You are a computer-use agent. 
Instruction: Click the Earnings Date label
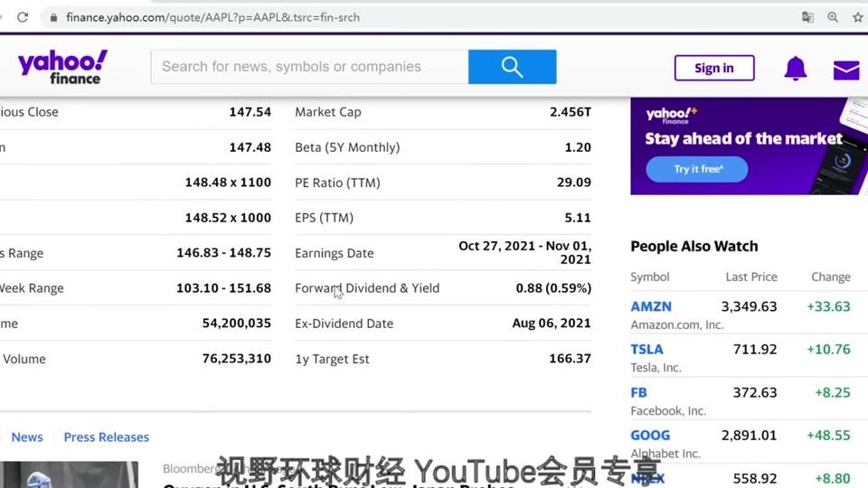335,253
